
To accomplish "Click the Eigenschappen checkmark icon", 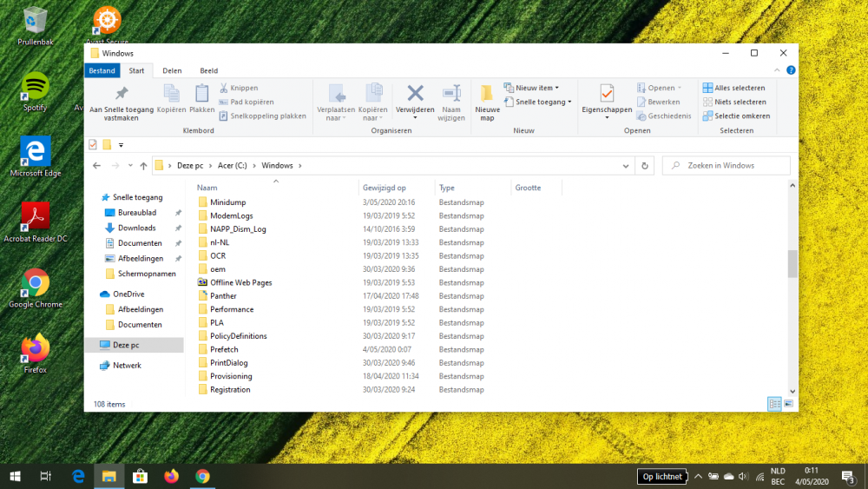I will (607, 93).
